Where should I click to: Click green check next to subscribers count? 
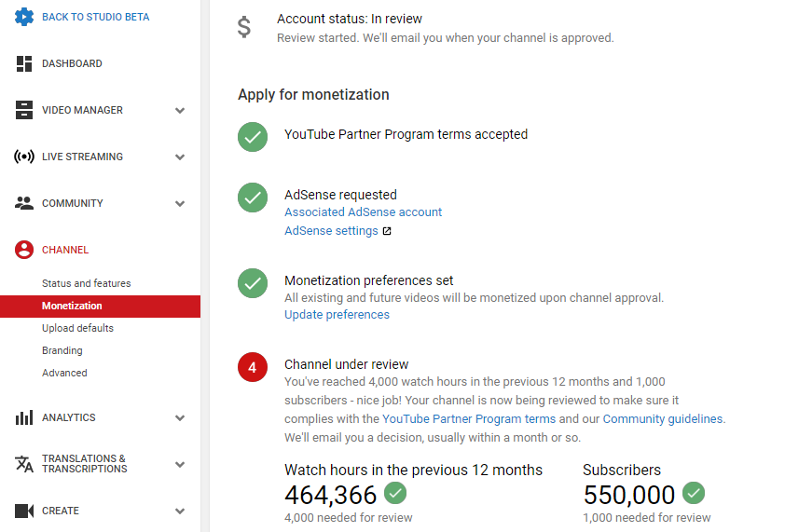click(x=694, y=494)
